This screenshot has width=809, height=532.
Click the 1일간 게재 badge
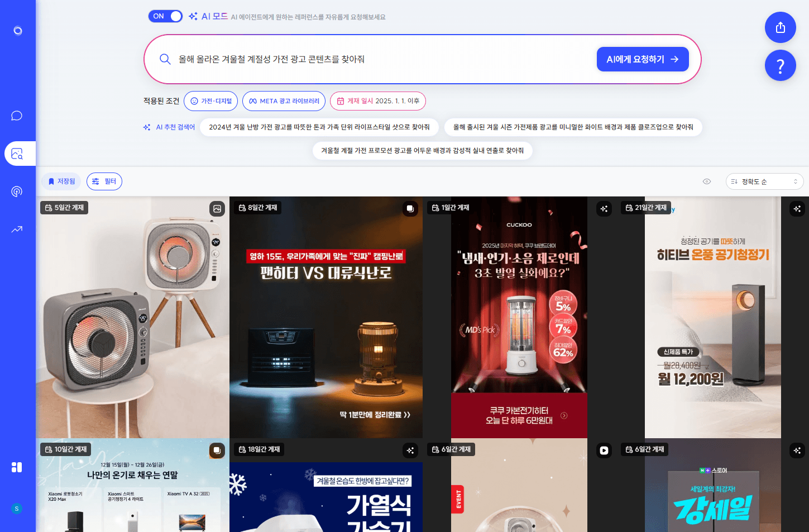click(x=451, y=208)
